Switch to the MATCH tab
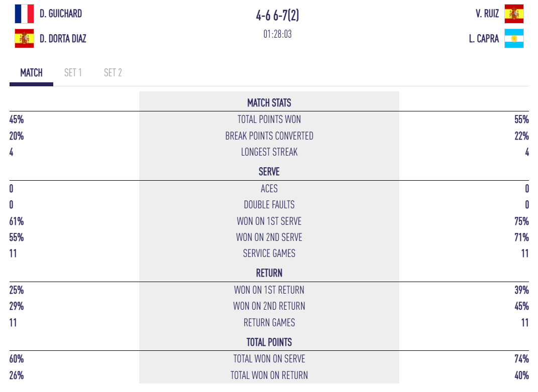 coord(31,73)
